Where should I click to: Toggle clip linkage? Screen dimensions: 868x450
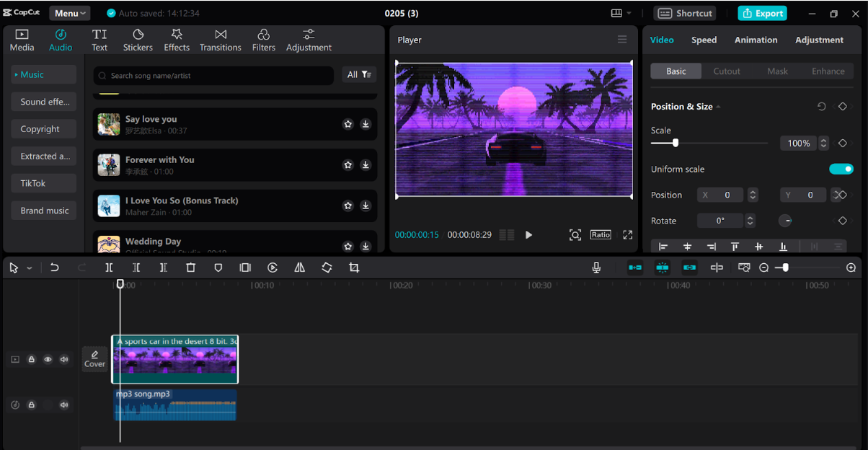tap(690, 268)
